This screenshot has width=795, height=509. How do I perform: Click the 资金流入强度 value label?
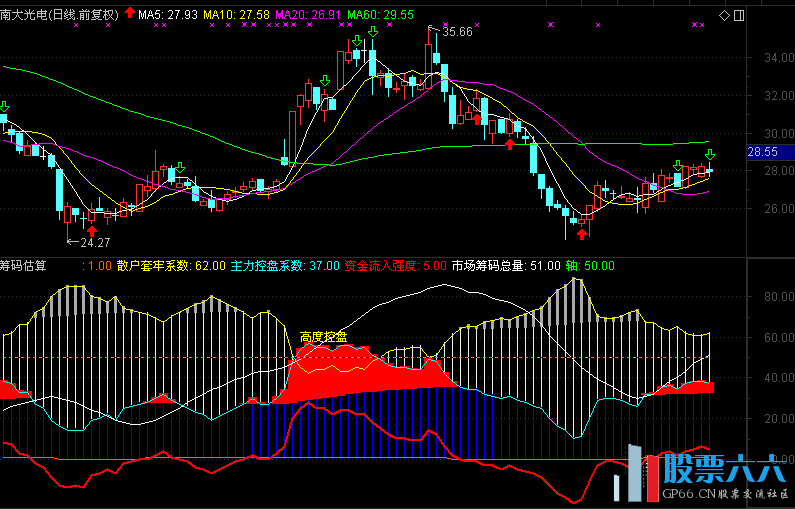pyautogui.click(x=395, y=266)
